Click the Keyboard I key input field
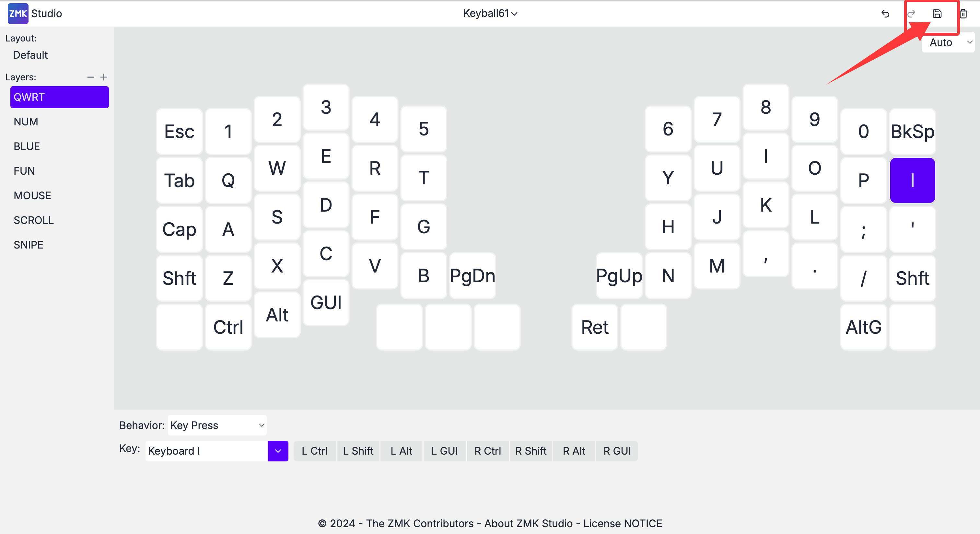Screen dimensions: 980x534 [206, 451]
